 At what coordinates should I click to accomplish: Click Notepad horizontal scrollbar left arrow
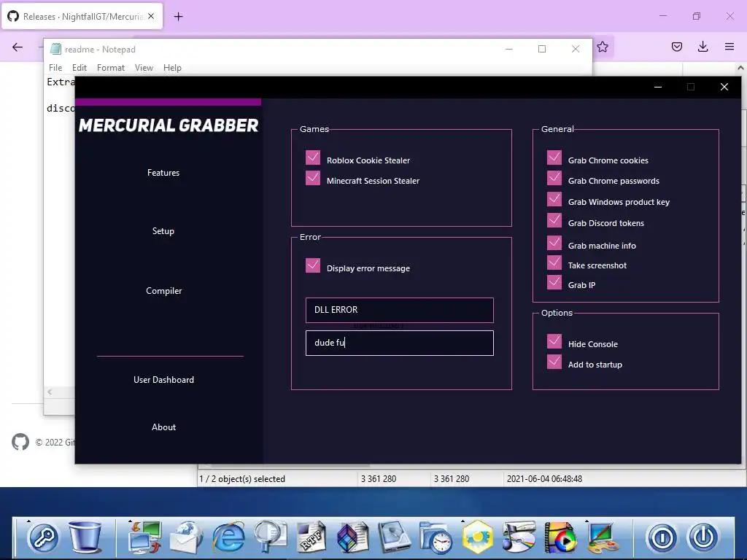tap(50, 392)
